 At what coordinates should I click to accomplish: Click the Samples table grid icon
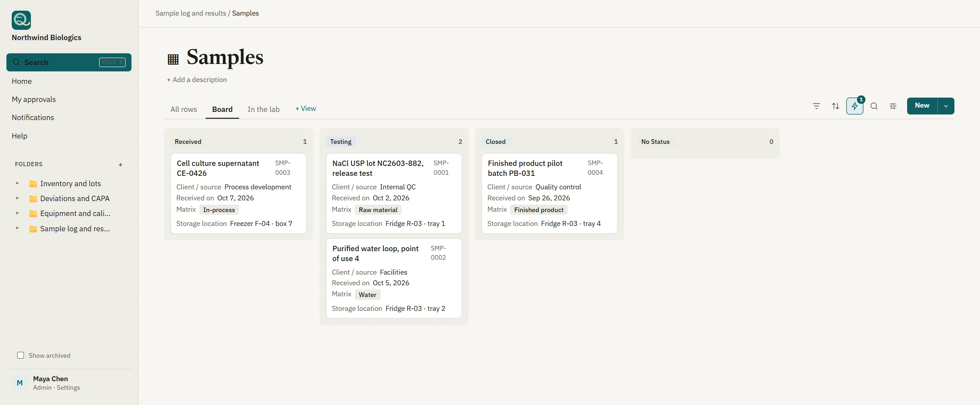pyautogui.click(x=173, y=59)
